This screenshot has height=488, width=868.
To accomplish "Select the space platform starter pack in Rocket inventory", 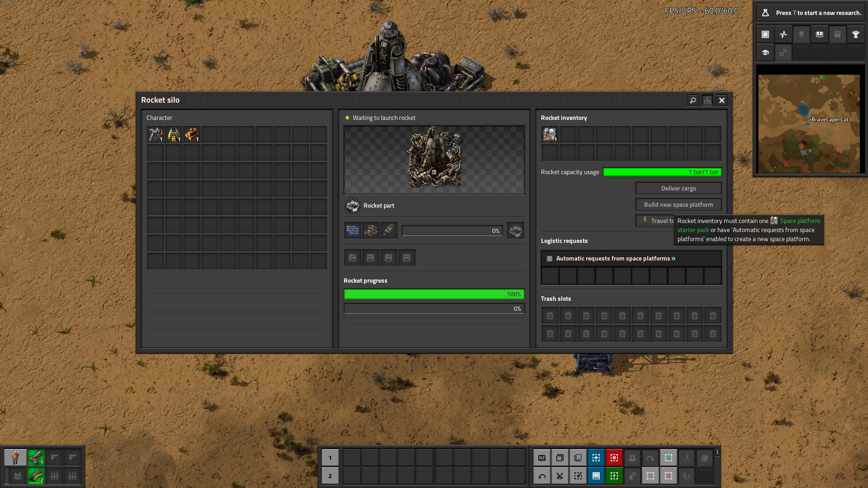I will [550, 134].
